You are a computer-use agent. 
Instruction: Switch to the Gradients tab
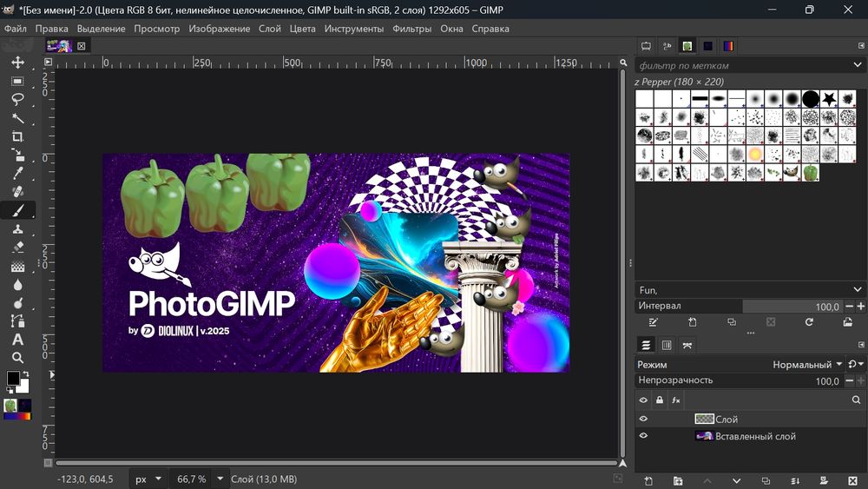728,46
